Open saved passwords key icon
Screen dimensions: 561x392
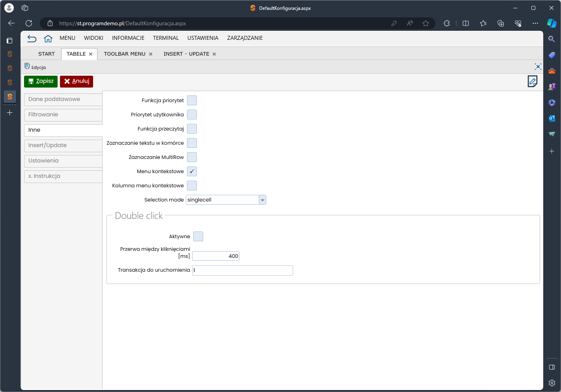pyautogui.click(x=394, y=23)
